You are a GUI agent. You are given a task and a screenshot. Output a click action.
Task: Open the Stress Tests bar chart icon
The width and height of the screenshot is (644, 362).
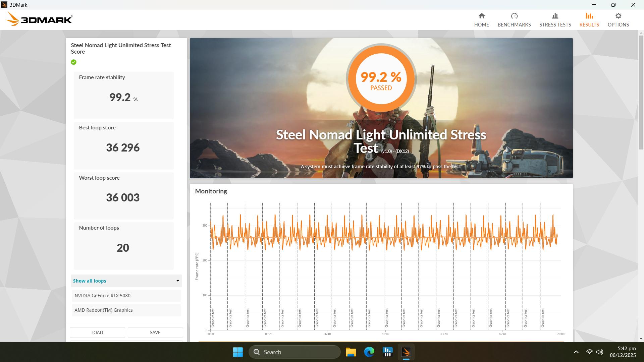pos(555,16)
